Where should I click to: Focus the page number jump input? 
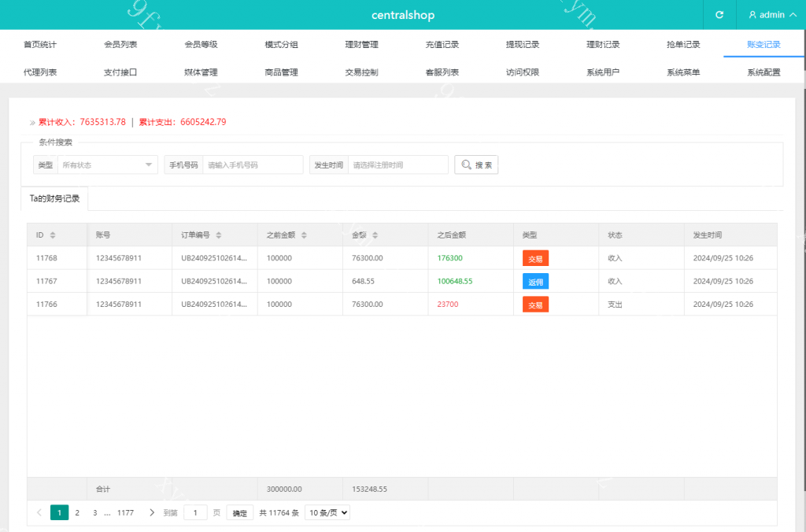[195, 512]
